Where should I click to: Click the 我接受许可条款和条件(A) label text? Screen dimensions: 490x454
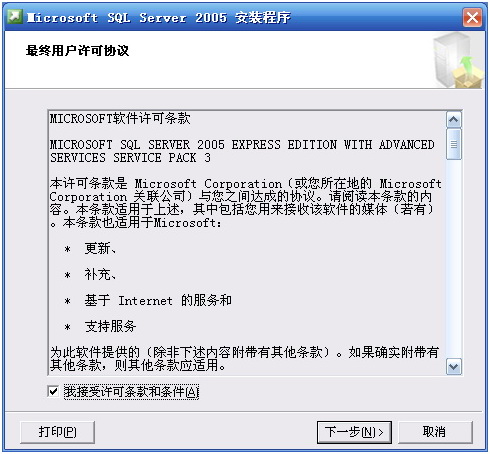click(131, 392)
